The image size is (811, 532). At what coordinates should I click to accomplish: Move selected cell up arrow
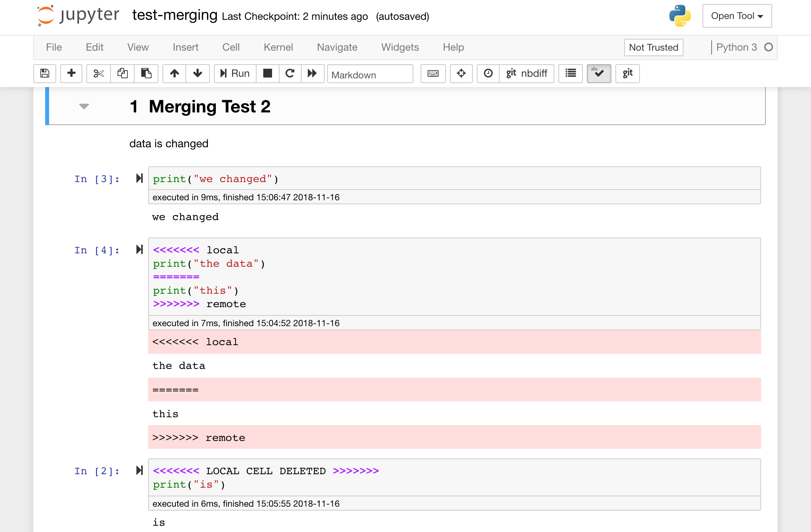pos(175,73)
